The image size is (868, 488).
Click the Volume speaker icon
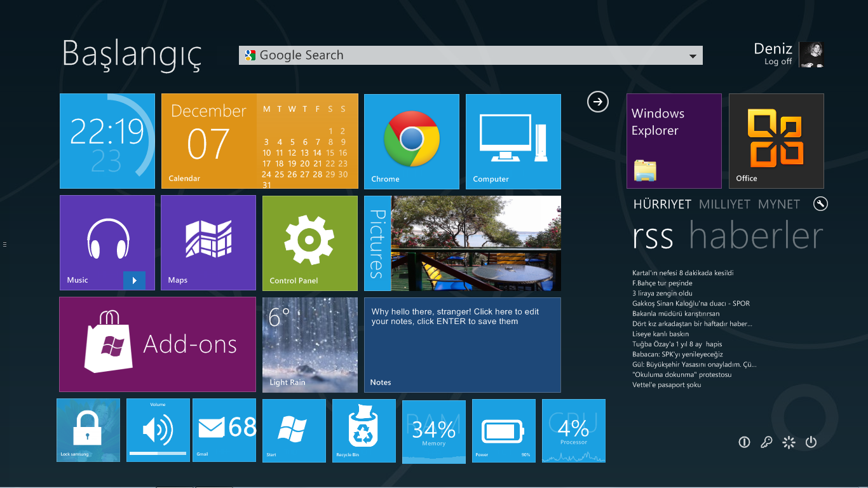(158, 431)
